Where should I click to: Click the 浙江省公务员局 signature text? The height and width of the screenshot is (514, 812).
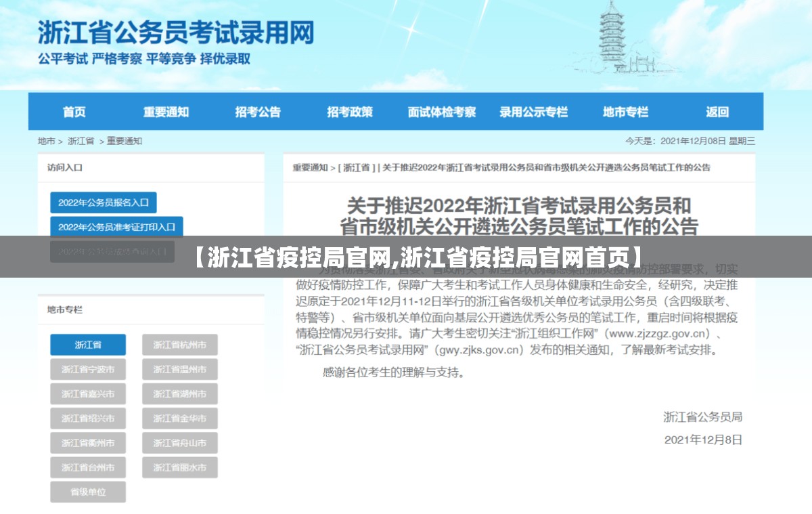tap(703, 416)
